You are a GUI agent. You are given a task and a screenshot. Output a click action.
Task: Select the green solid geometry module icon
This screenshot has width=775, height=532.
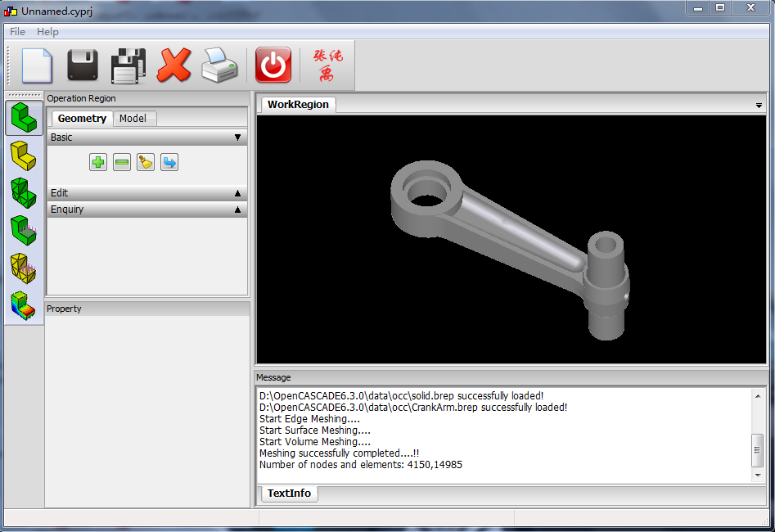tap(24, 118)
